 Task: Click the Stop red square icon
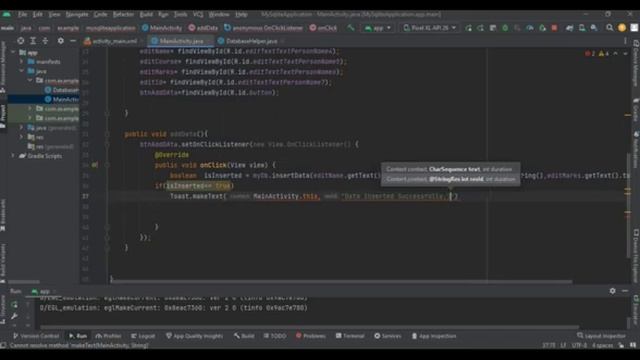pyautogui.click(x=554, y=28)
